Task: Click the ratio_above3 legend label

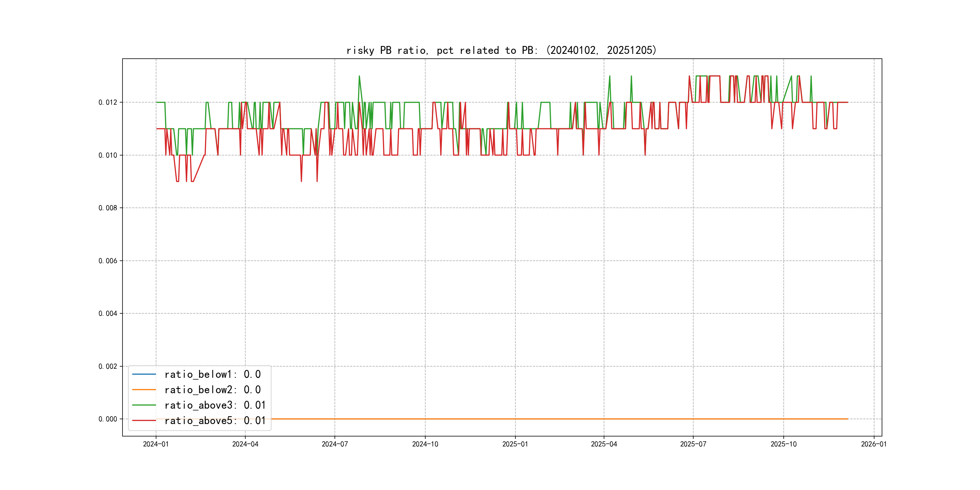Action: pyautogui.click(x=215, y=405)
